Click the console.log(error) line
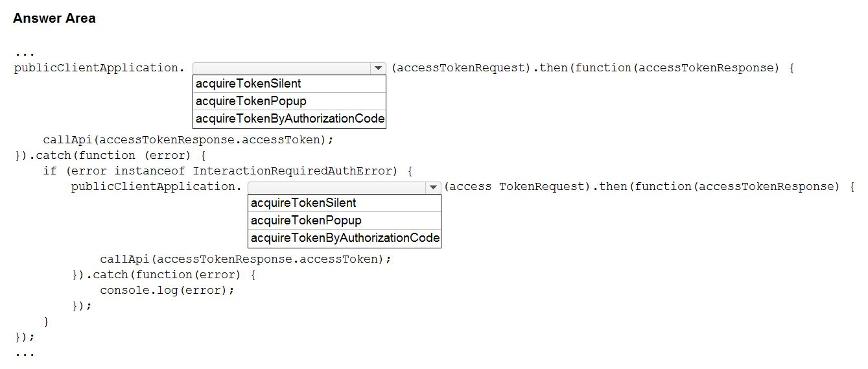This screenshot has width=868, height=369. [167, 290]
